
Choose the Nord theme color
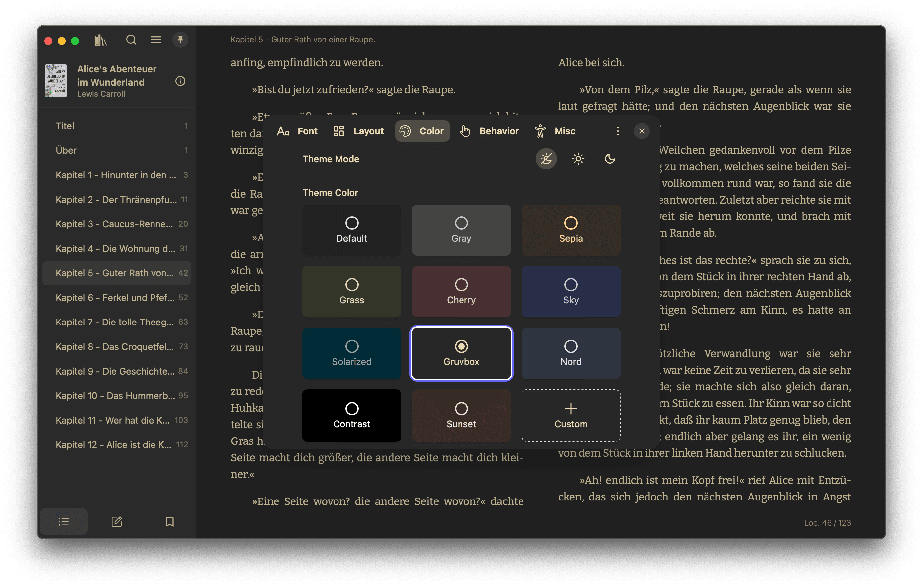[x=570, y=353]
